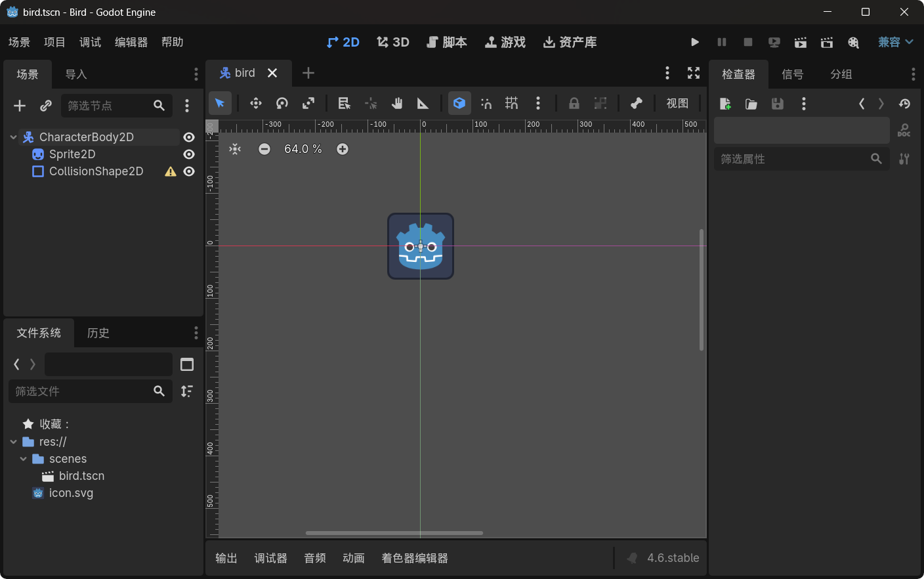Open the Movie Maker mode icon
This screenshot has width=924, height=579.
[x=853, y=42]
